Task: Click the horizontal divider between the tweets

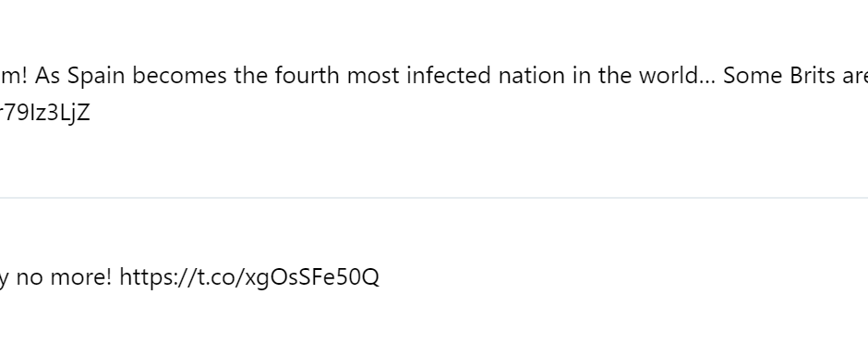Action: [434, 197]
